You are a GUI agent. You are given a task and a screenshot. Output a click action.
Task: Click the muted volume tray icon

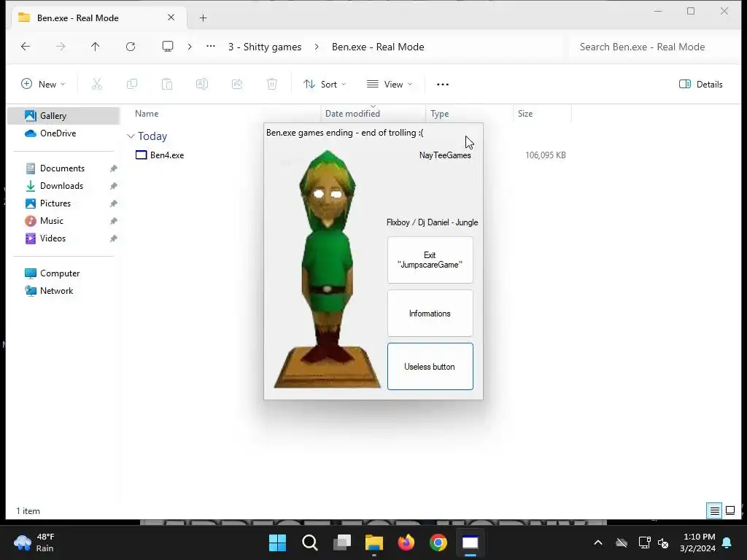663,542
